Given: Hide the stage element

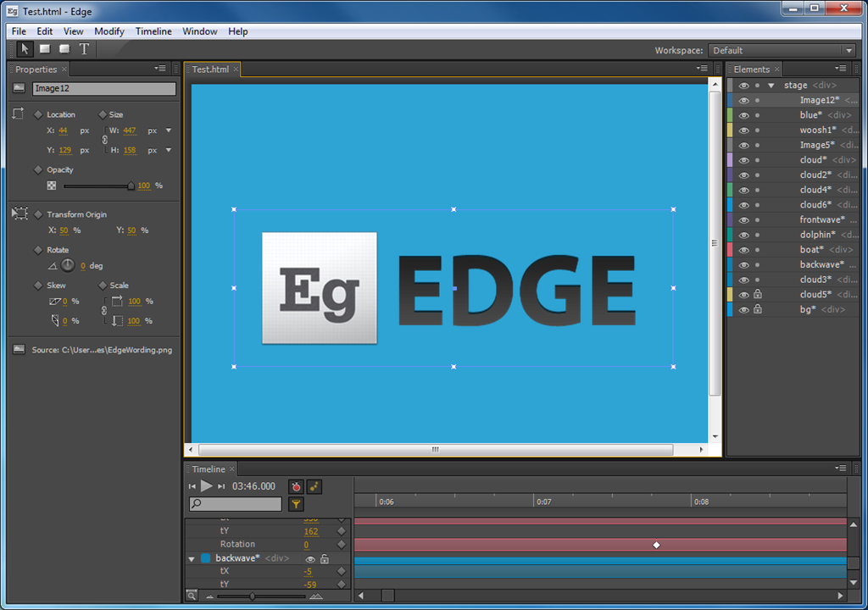Looking at the screenshot, I should (743, 86).
